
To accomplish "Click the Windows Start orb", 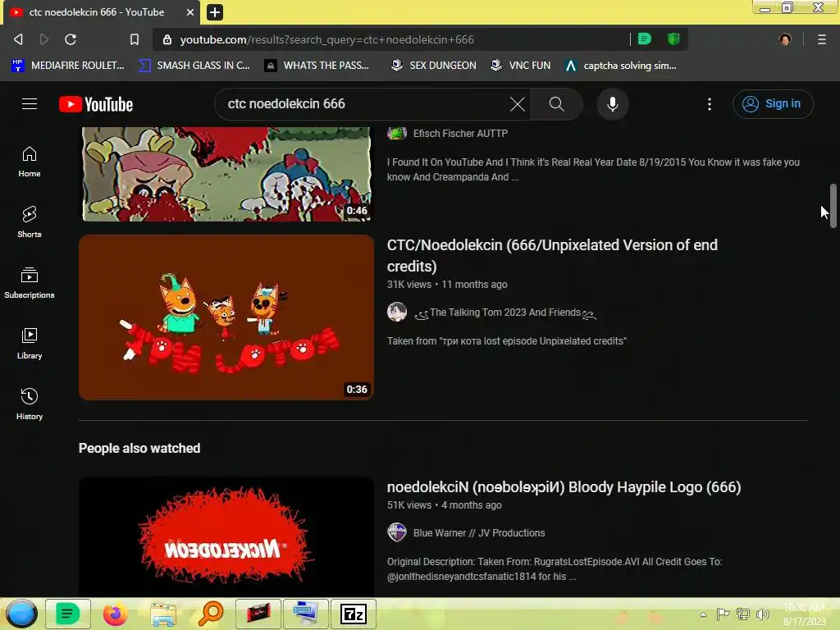I will [21, 614].
